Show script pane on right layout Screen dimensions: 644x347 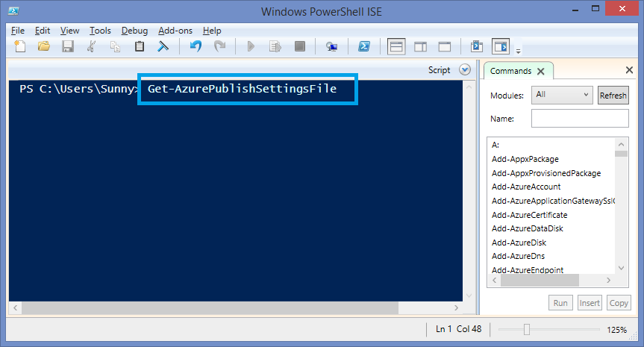pos(421,46)
